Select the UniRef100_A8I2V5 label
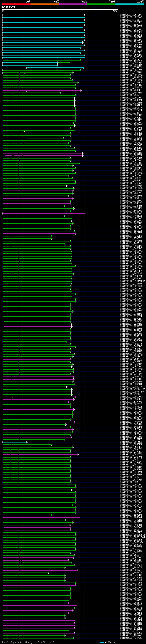Viewport: 146px width, 644px height. pos(131,70)
